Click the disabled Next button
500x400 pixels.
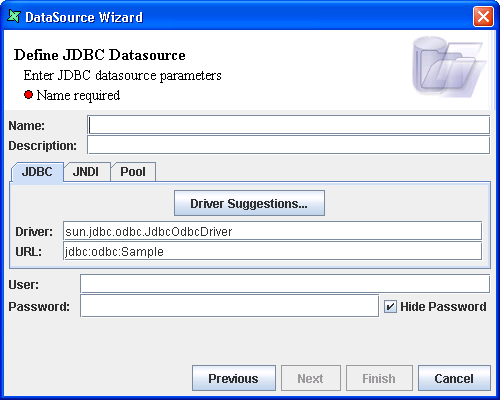pyautogui.click(x=311, y=378)
